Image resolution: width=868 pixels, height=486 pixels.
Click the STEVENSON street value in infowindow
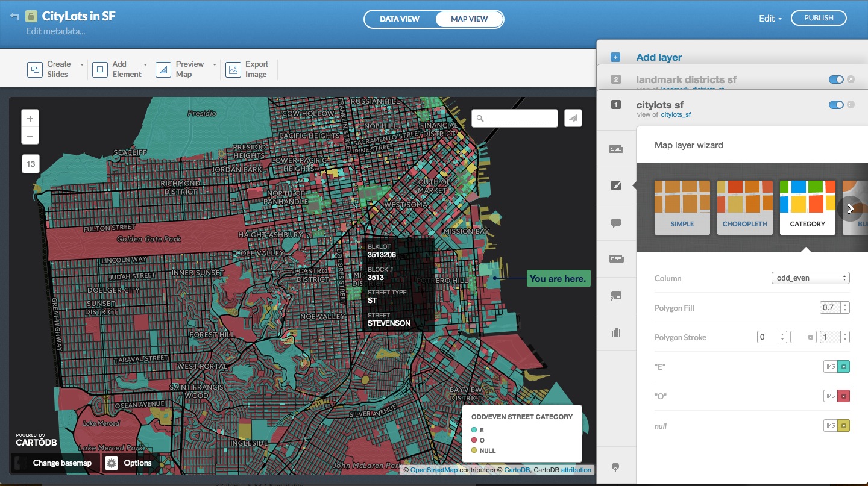(389, 323)
